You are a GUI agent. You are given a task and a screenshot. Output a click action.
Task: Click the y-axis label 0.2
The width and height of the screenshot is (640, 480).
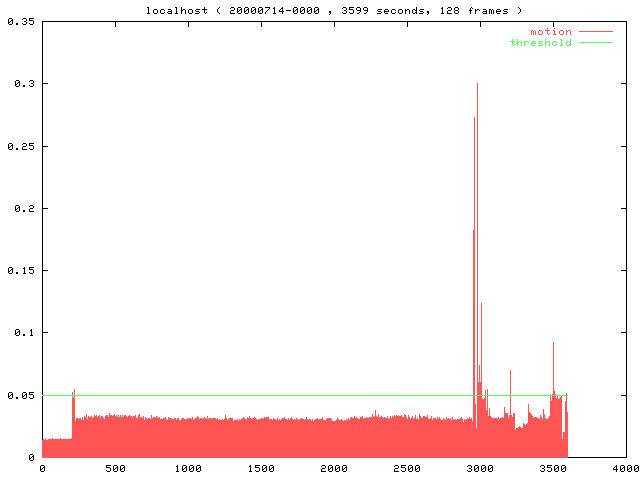[23, 208]
